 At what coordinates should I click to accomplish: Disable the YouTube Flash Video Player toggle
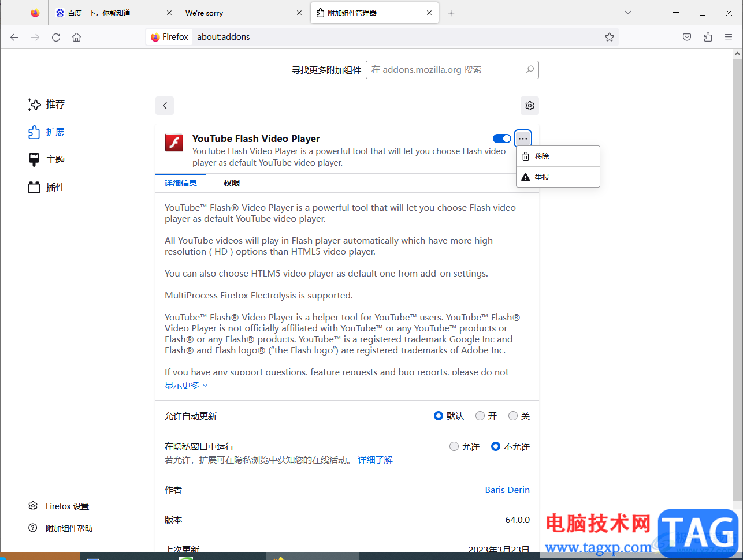(502, 139)
